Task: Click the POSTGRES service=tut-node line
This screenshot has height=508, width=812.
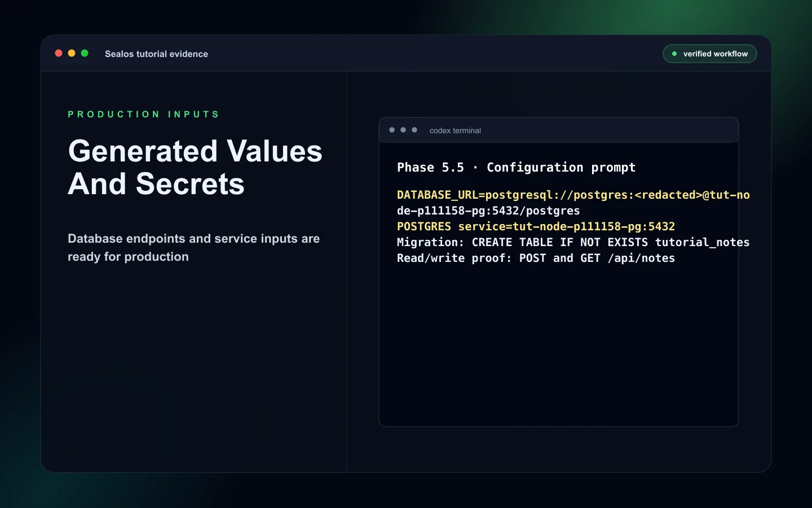Action: 536,226
